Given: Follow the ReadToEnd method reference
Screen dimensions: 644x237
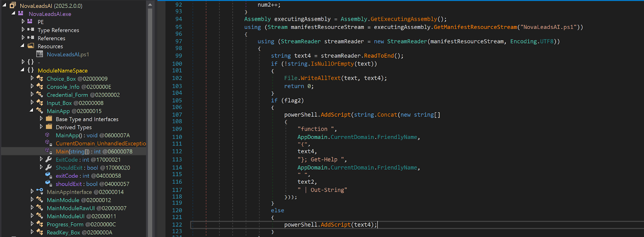Looking at the screenshot, I should (x=379, y=56).
